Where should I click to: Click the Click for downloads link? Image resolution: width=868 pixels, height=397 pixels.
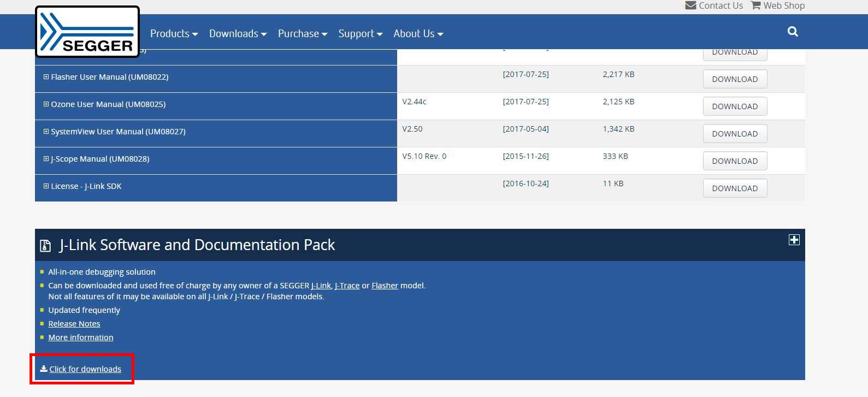click(85, 369)
